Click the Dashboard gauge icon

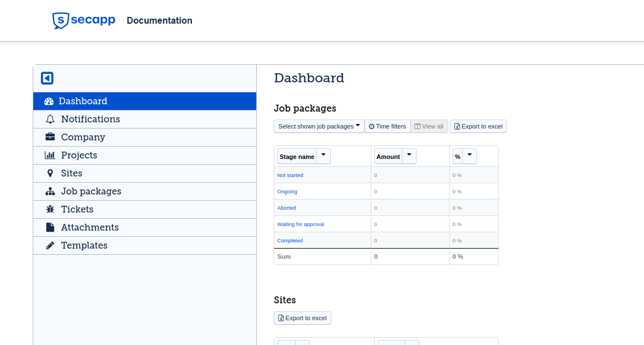[49, 101]
